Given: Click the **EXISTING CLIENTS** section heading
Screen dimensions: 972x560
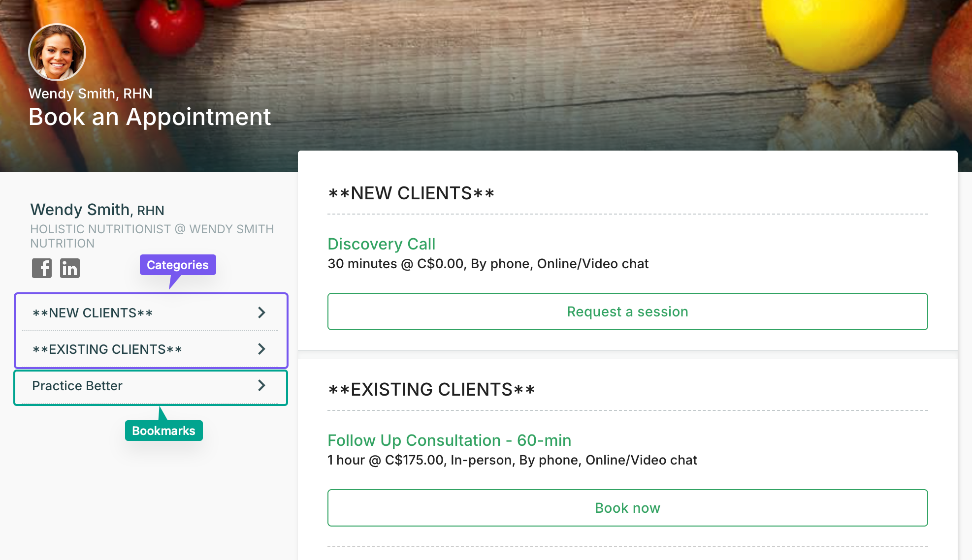Looking at the screenshot, I should 431,390.
